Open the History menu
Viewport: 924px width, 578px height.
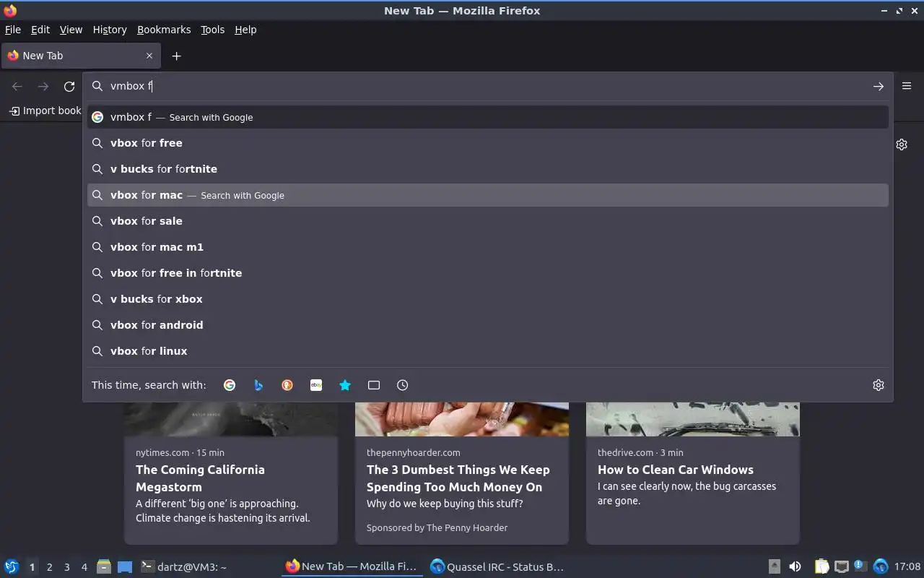[110, 30]
